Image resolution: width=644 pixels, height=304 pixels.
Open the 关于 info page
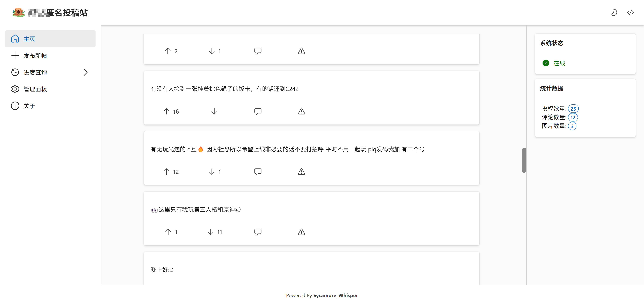click(29, 106)
